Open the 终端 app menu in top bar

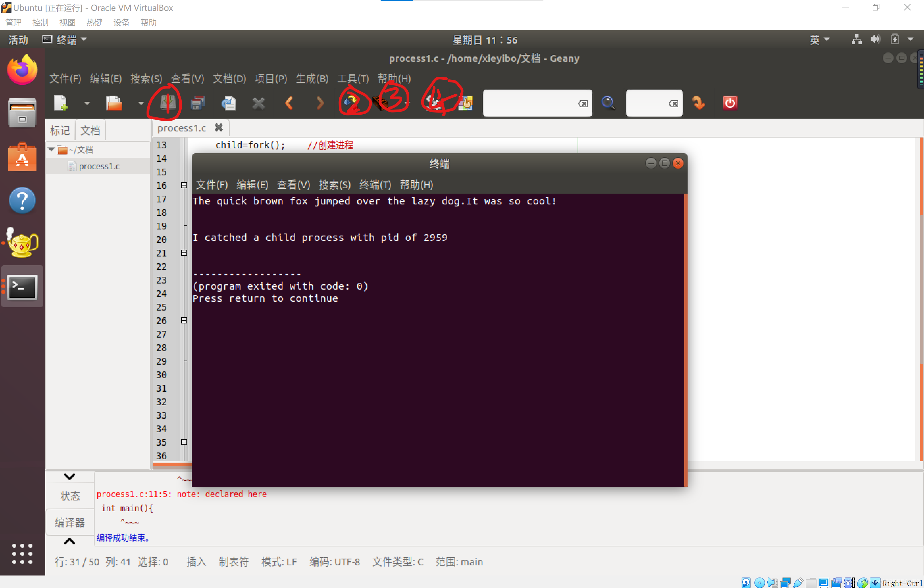(x=65, y=40)
